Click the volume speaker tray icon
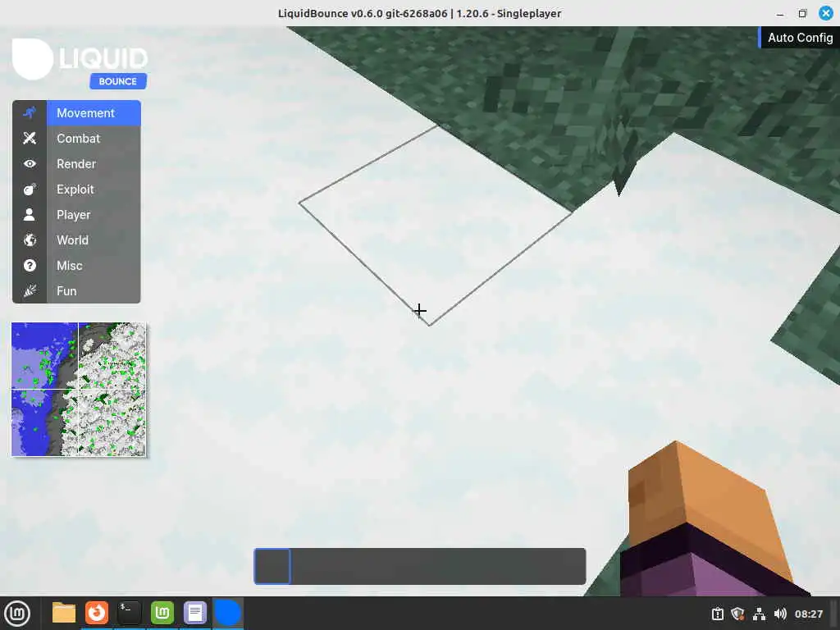Image resolution: width=840 pixels, height=630 pixels. tap(780, 614)
